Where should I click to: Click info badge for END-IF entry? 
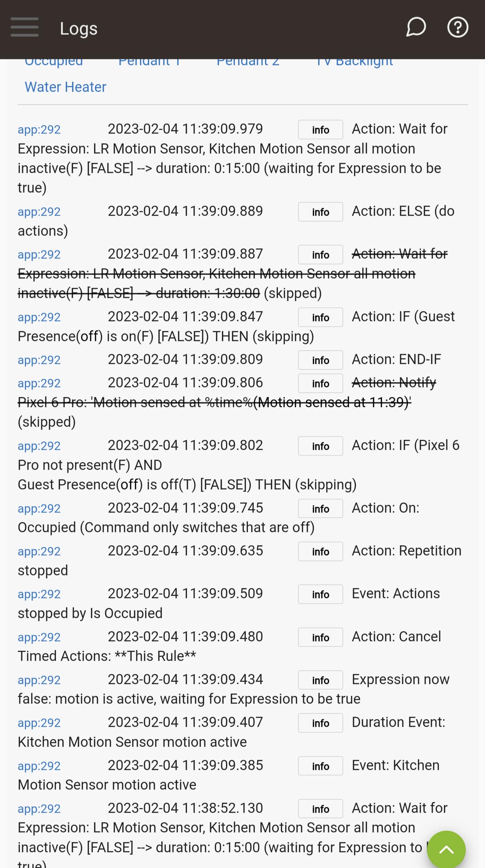pos(320,360)
